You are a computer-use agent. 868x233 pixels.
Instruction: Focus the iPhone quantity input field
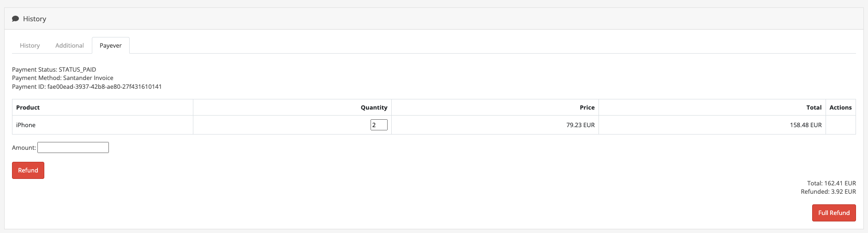coord(379,125)
